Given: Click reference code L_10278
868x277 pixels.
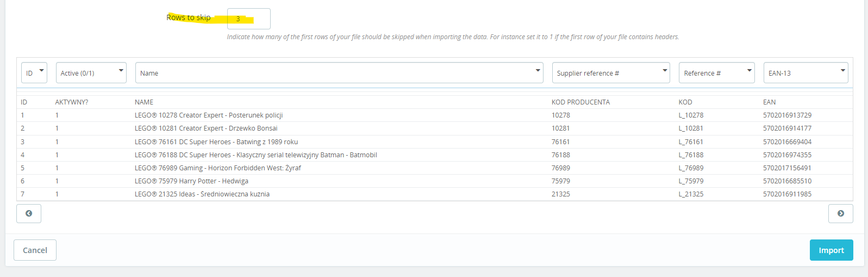Looking at the screenshot, I should (x=691, y=115).
